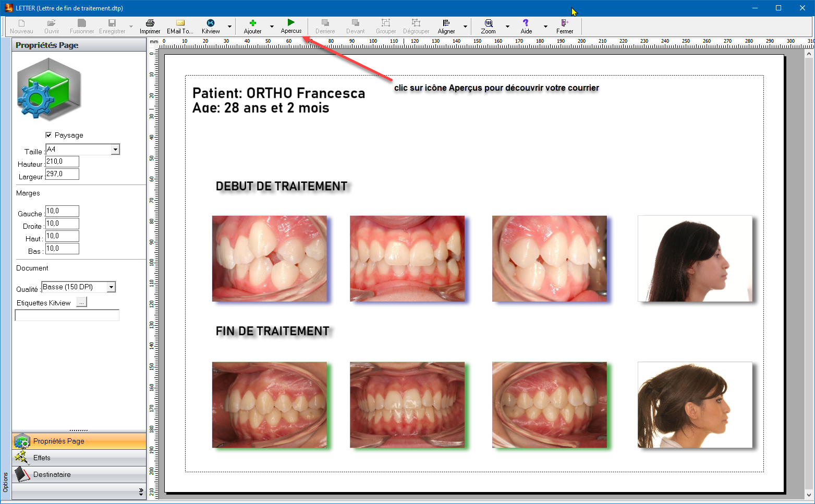Toggle the Paysage checkbox
This screenshot has width=815, height=504.
pos(49,135)
